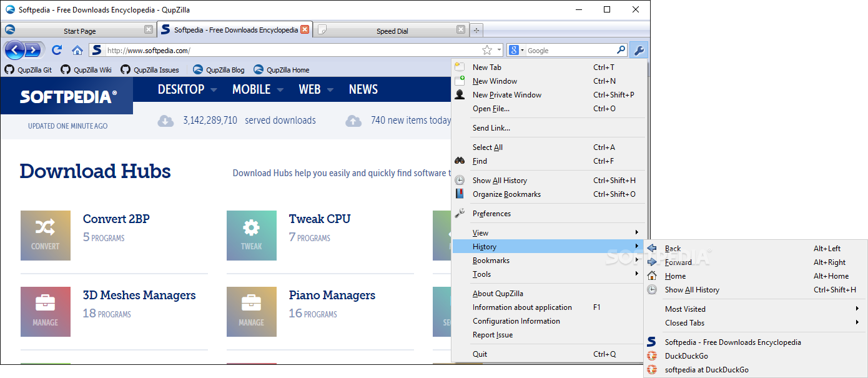Open the QupZilla Wiki bookmark
The height and width of the screenshot is (378, 868).
(x=86, y=70)
